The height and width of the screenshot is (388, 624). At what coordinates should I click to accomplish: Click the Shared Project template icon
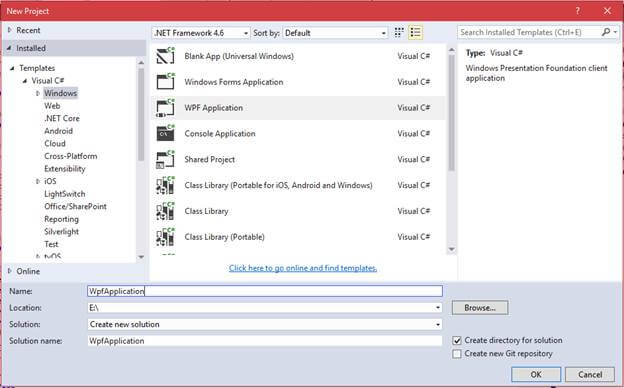[165, 160]
